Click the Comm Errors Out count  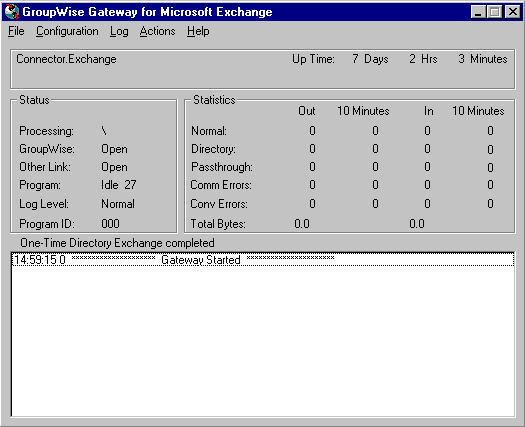312,185
